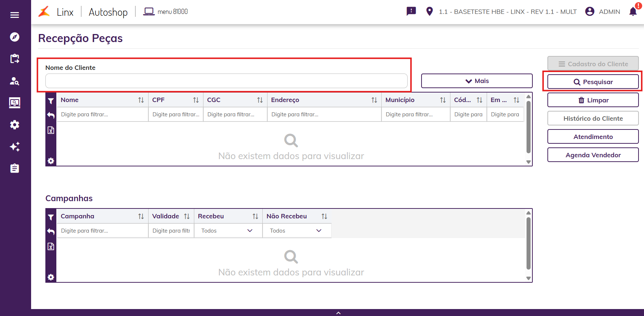Click the Endereço filter field
This screenshot has height=316, width=644.
[x=324, y=114]
